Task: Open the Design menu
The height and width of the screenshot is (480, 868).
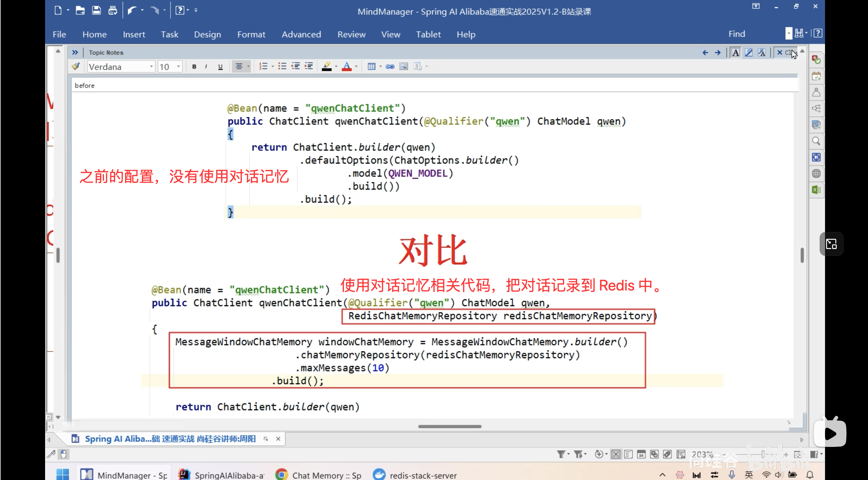Action: tap(207, 34)
